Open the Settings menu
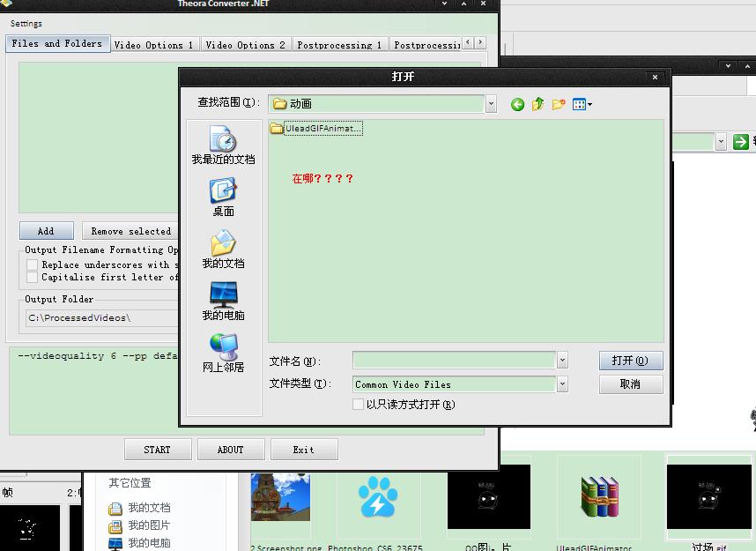756x551 pixels. pyautogui.click(x=26, y=23)
